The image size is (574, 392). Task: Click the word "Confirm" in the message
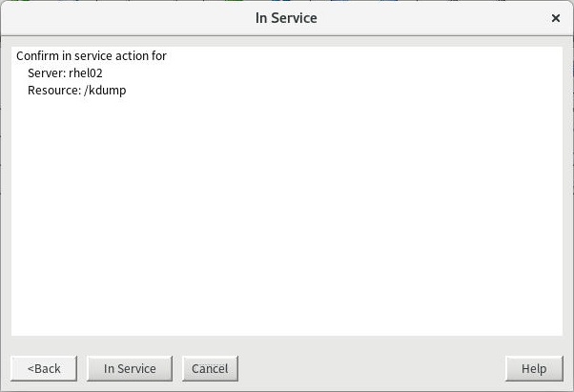click(38, 56)
